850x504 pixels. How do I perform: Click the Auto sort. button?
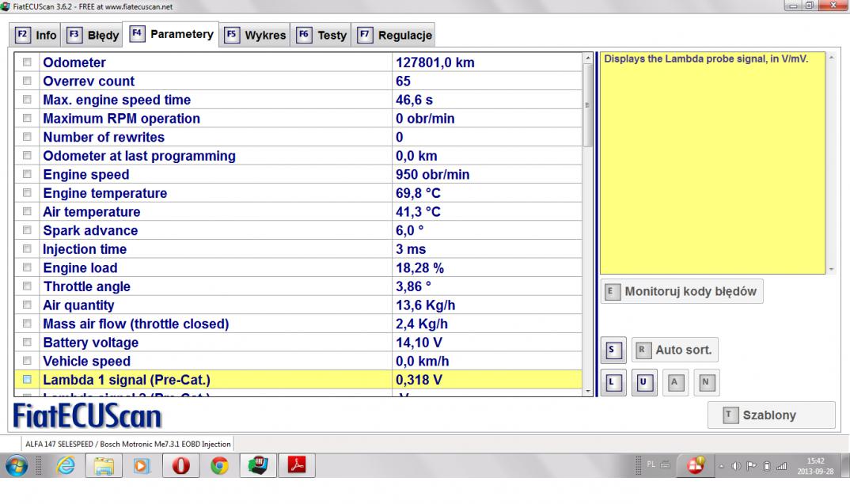point(675,350)
